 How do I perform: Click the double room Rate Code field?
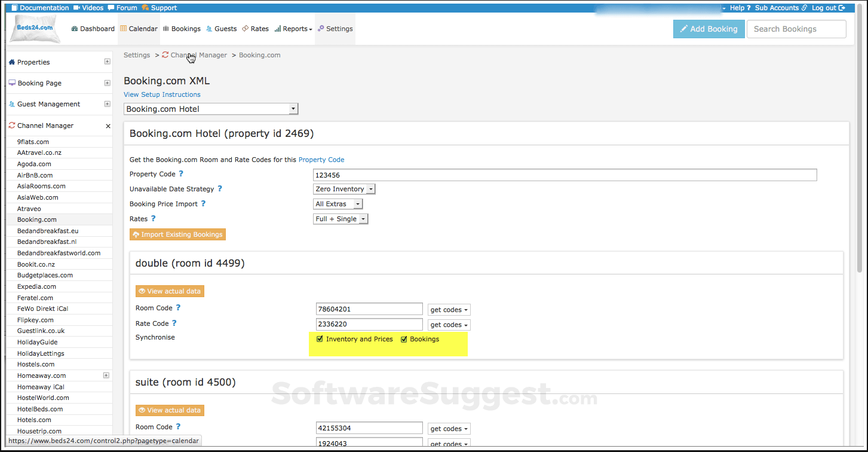tap(370, 324)
